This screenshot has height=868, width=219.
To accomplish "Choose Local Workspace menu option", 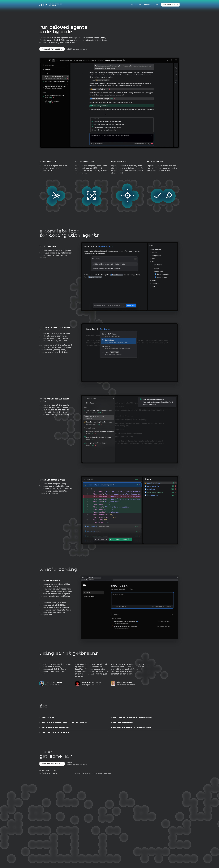I will pos(118,335).
